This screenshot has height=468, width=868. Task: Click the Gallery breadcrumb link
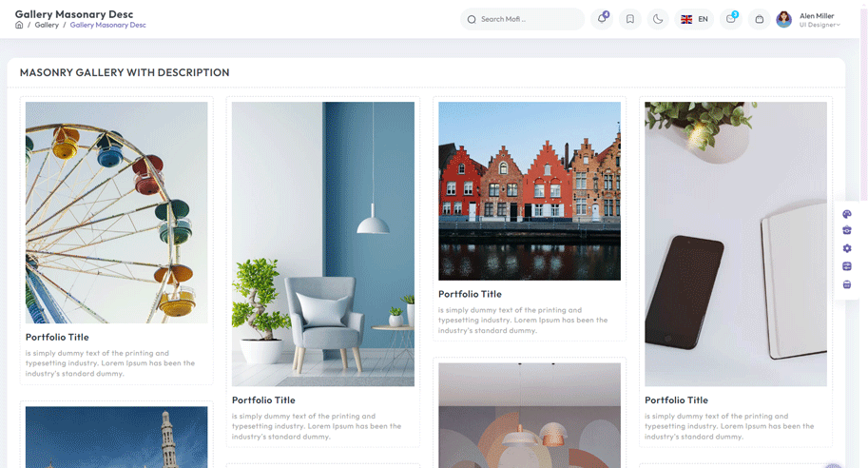tap(47, 25)
